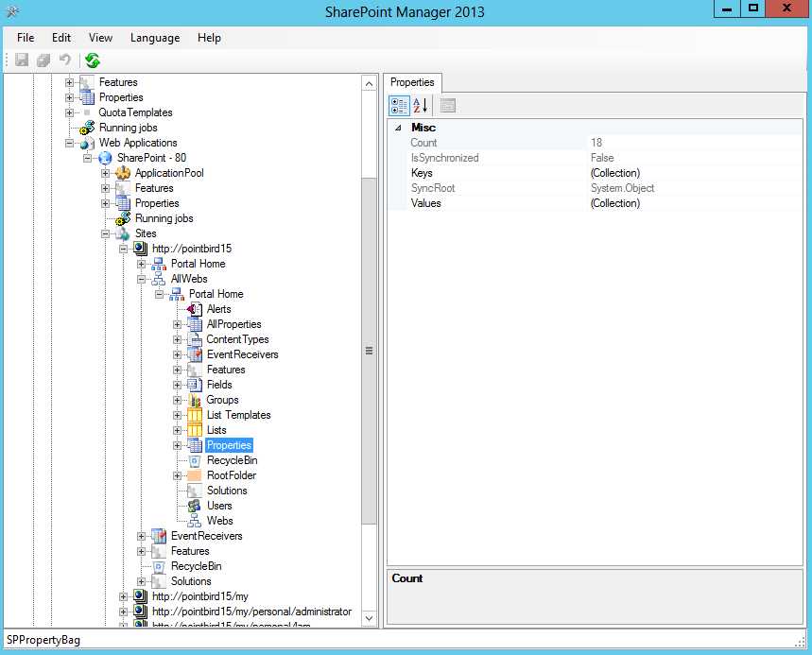This screenshot has width=812, height=655.
Task: Click tree scrollbar down arrow
Action: [370, 618]
